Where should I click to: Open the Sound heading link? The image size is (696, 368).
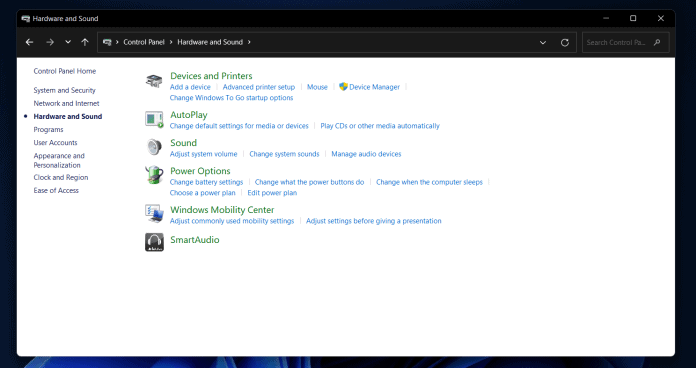click(183, 143)
